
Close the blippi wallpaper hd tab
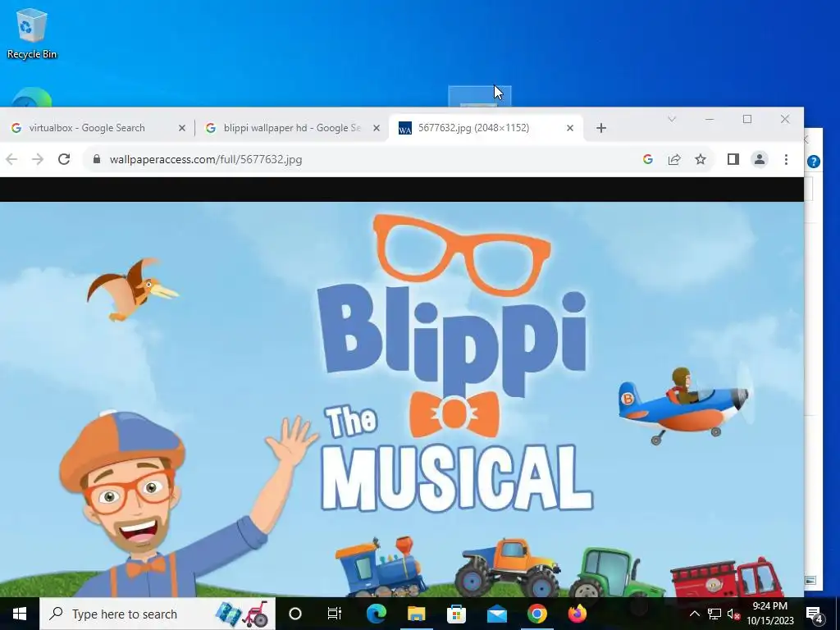click(376, 128)
